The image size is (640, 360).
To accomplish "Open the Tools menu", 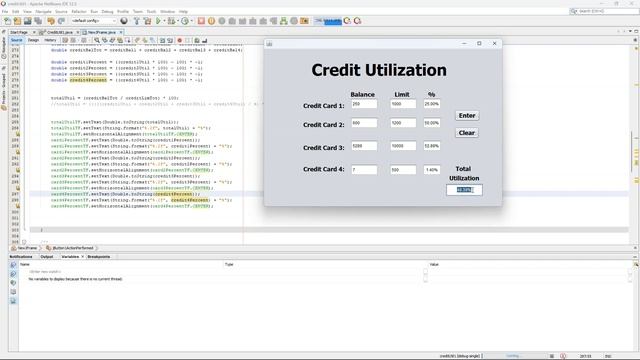I will (x=151, y=11).
